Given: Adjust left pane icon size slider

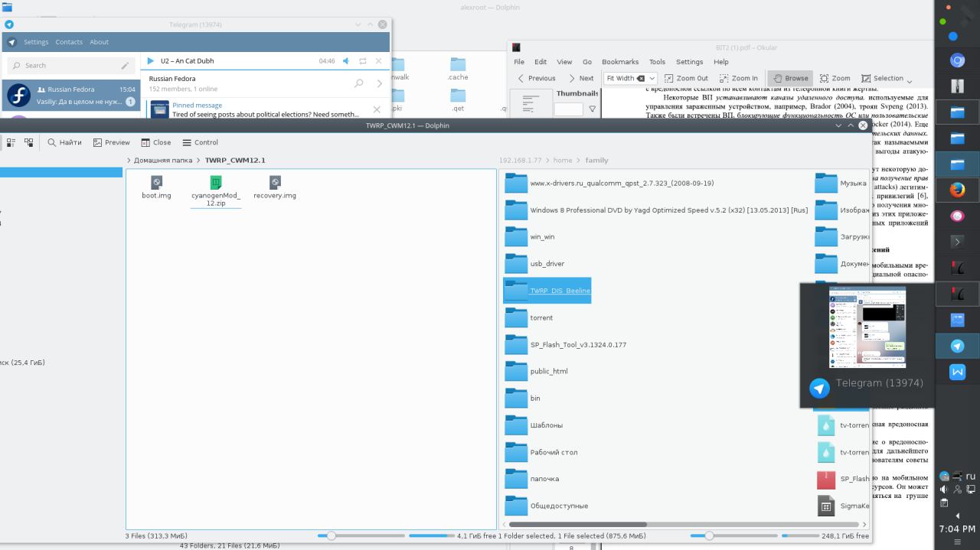Looking at the screenshot, I should click(x=360, y=536).
